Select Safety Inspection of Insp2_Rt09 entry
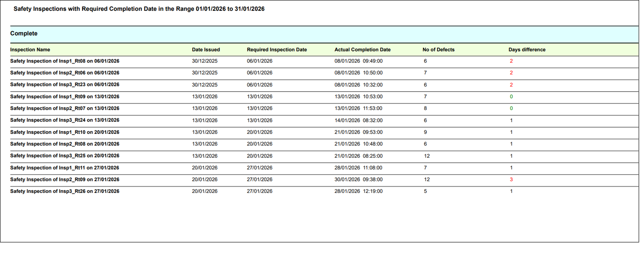Screen dimensions: 644x255 tap(64, 179)
